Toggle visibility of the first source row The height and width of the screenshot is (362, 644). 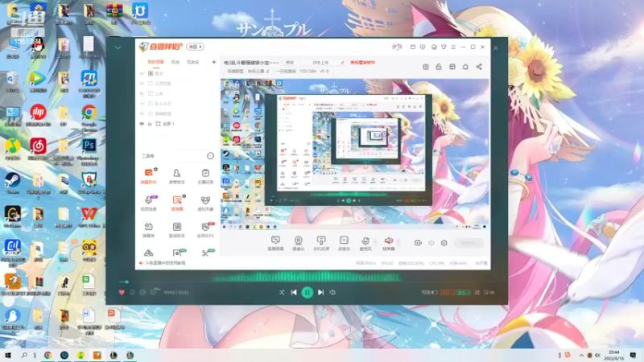tap(142, 73)
